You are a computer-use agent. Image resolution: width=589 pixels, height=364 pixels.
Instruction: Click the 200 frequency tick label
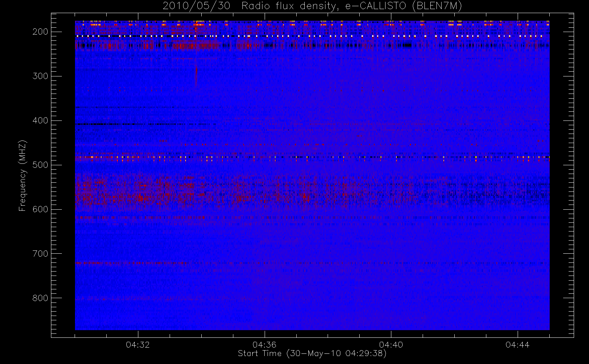40,32
